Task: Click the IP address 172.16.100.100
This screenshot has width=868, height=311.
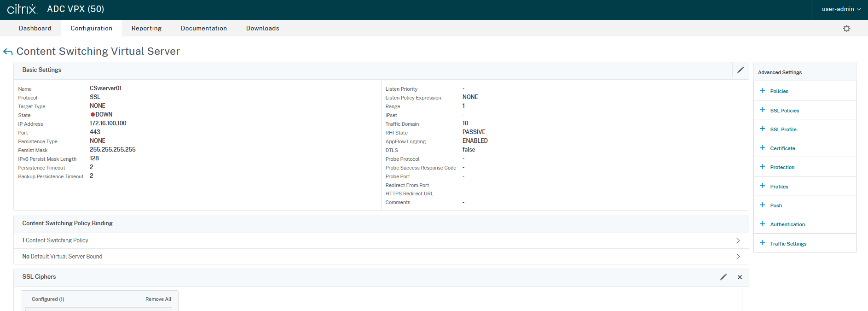Action: (108, 123)
